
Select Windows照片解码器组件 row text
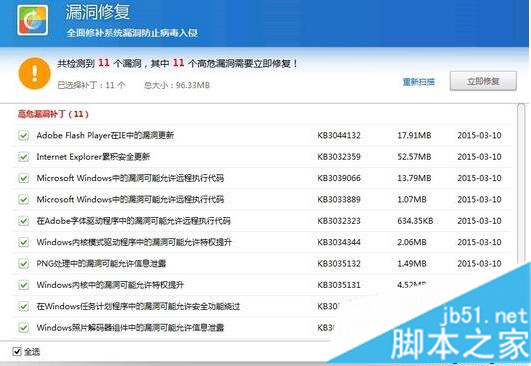click(x=130, y=327)
